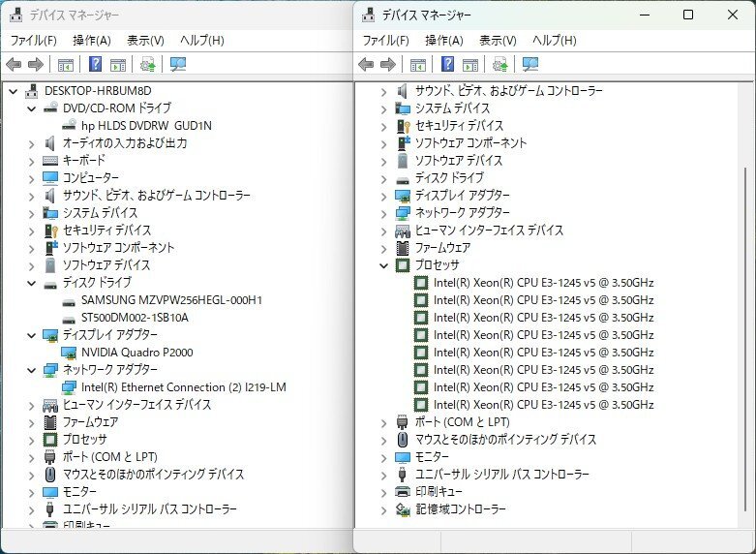
Task: Select ヒューマン インターフェイス デバイス in left window
Action: click(136, 405)
